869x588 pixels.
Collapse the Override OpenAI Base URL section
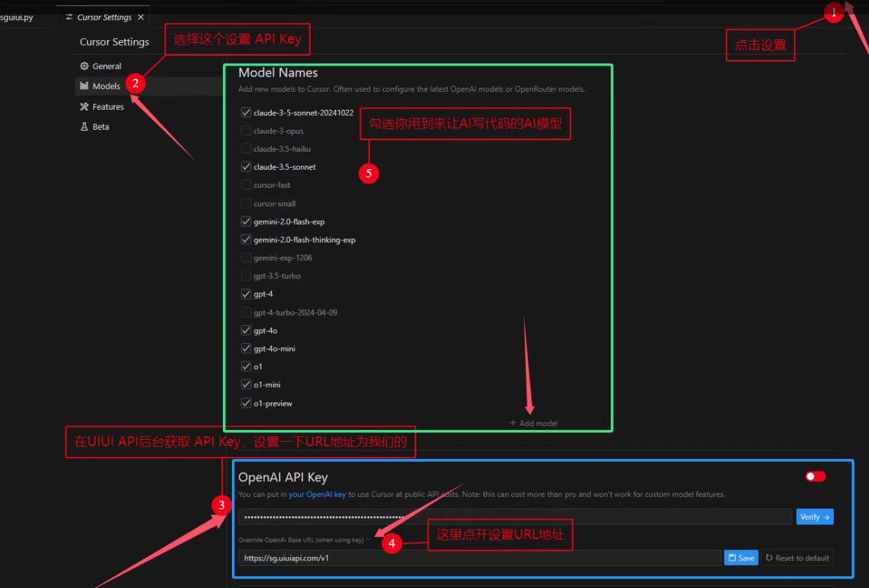click(x=368, y=540)
